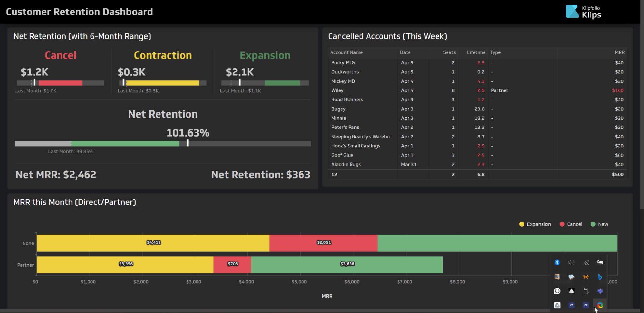
Task: Select the safely remove USB icon
Action: [586, 291]
